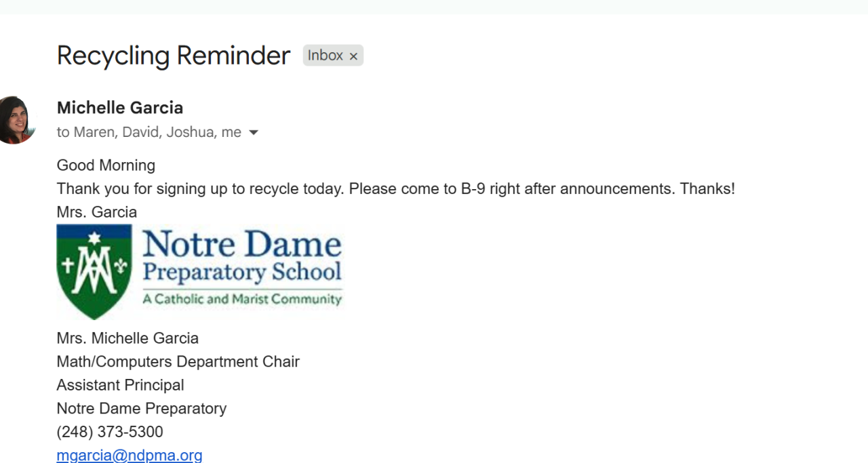Open the mgarcia@ndpma.org email link

[130, 456]
